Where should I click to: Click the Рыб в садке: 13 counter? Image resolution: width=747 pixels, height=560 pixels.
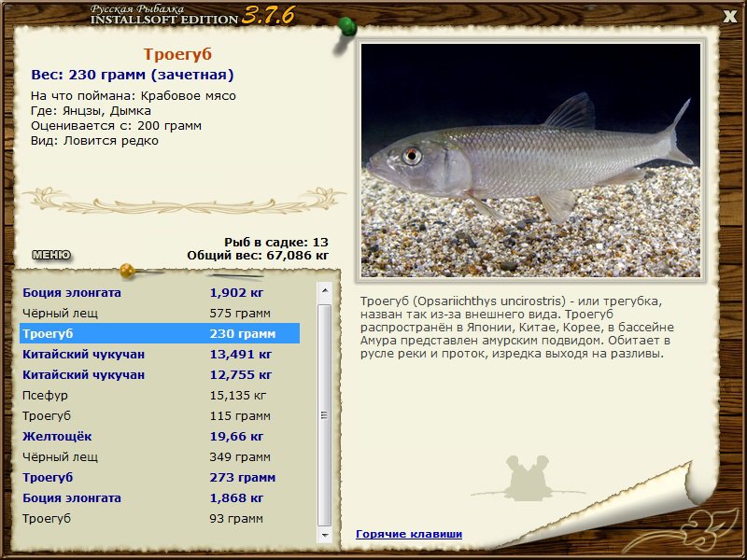(x=276, y=242)
